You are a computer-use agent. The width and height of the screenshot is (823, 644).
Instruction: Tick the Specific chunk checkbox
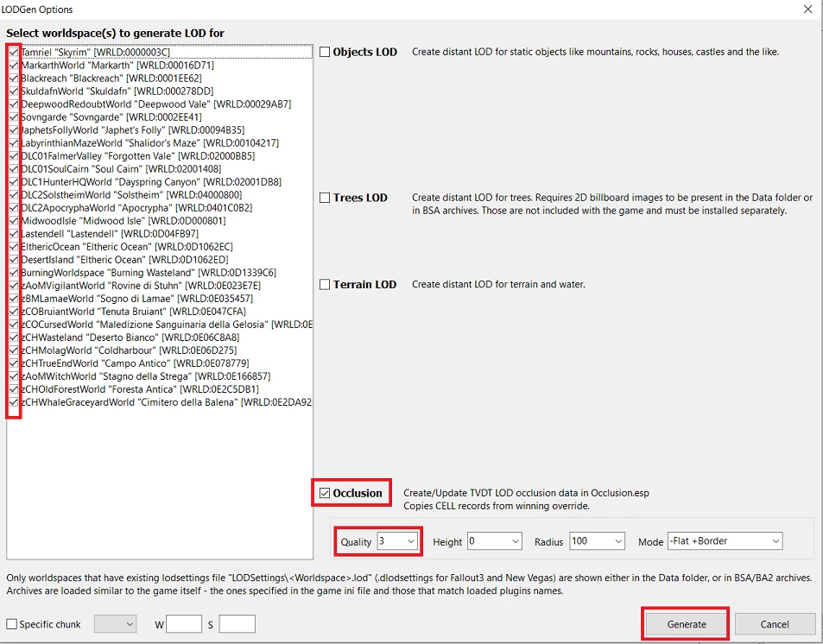pyautogui.click(x=11, y=624)
